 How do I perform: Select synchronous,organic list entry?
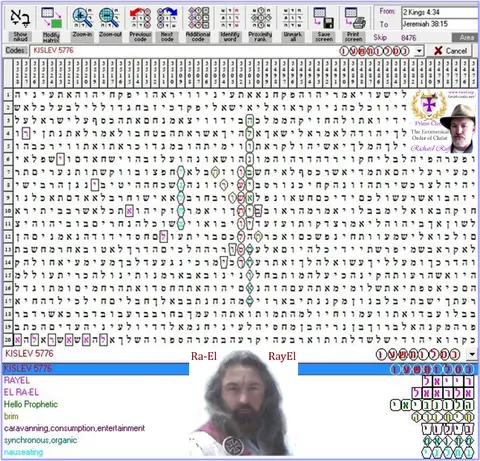[40, 440]
